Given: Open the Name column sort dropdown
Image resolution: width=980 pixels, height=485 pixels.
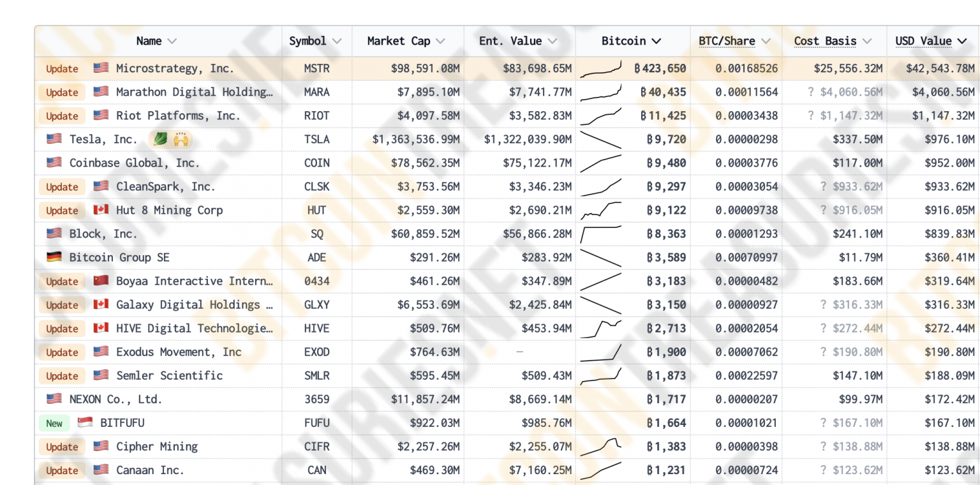Looking at the screenshot, I should [x=174, y=41].
